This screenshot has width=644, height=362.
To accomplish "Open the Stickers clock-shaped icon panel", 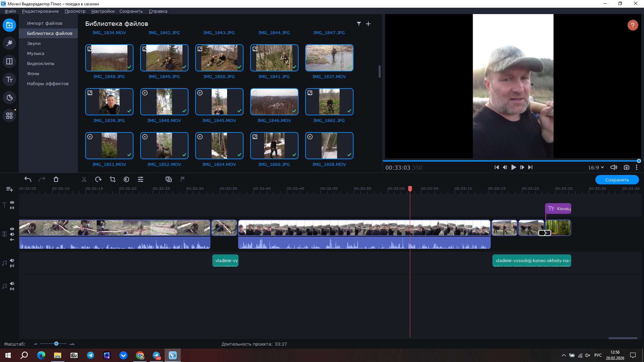I will (9, 98).
